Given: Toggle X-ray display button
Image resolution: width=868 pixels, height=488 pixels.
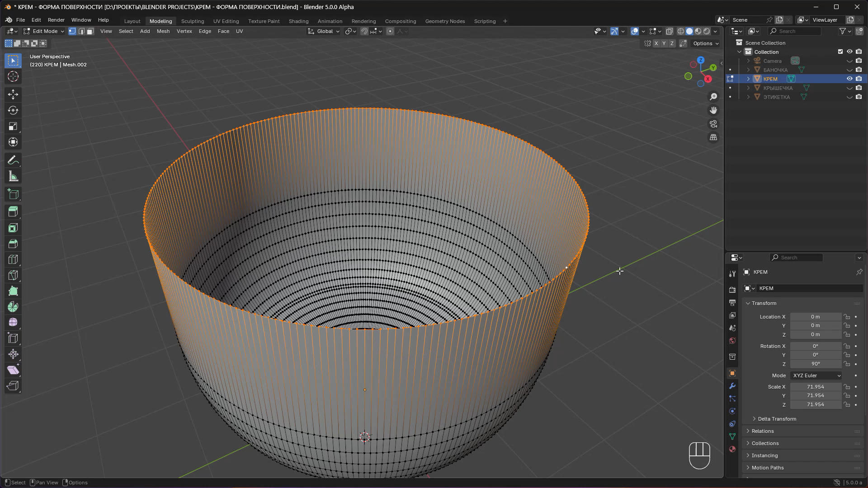Looking at the screenshot, I should point(670,31).
